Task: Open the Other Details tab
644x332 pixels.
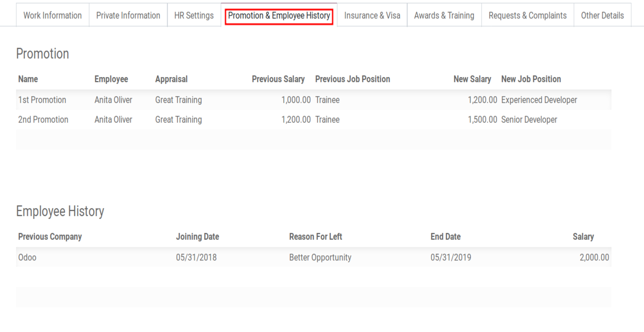Action: coord(602,16)
